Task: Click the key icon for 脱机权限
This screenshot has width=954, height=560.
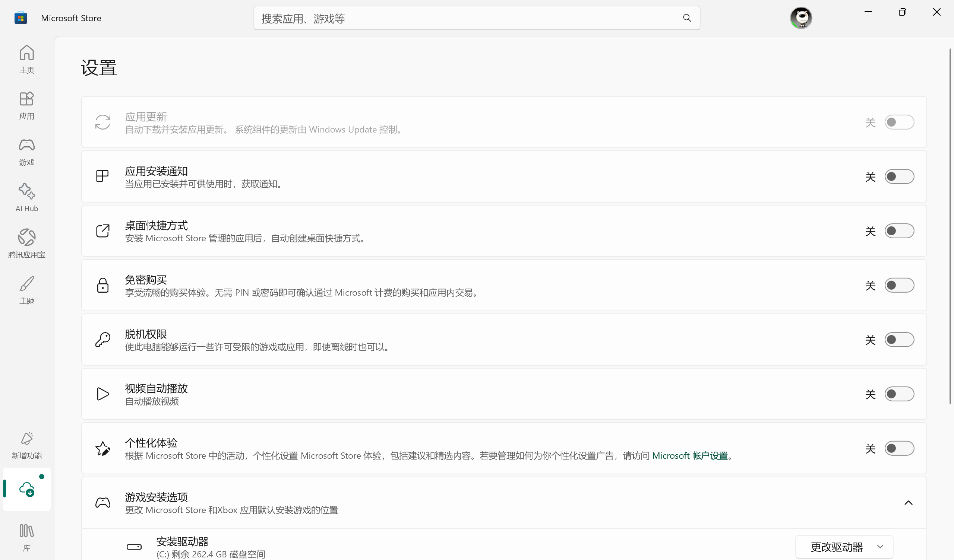Action: [x=102, y=340]
